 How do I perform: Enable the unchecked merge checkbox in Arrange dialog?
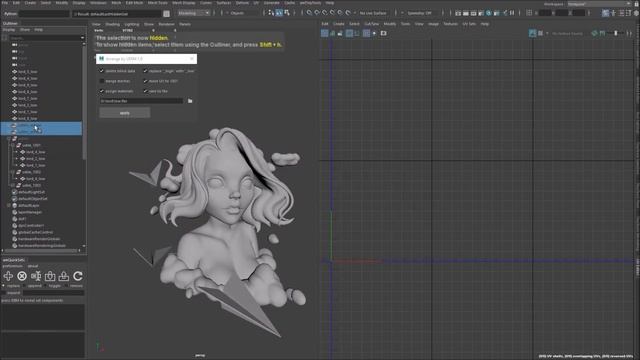[102, 81]
